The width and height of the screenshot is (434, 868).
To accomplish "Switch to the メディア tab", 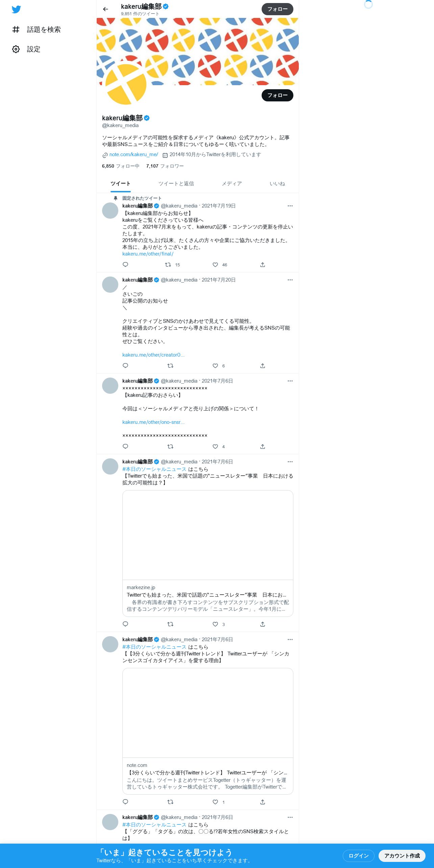I will 232,184.
